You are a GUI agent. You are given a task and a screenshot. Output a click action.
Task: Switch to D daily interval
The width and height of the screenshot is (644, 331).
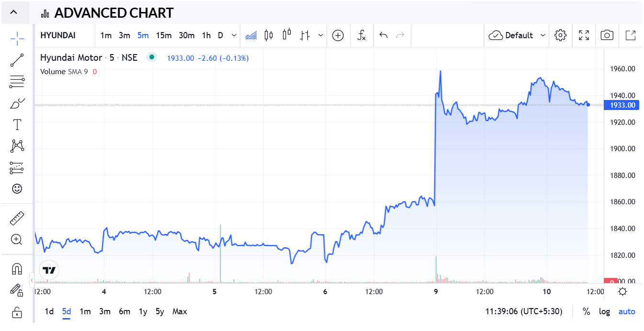(x=221, y=35)
